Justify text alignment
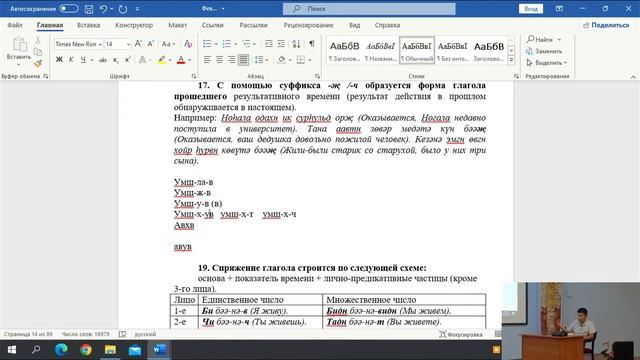 (244, 60)
